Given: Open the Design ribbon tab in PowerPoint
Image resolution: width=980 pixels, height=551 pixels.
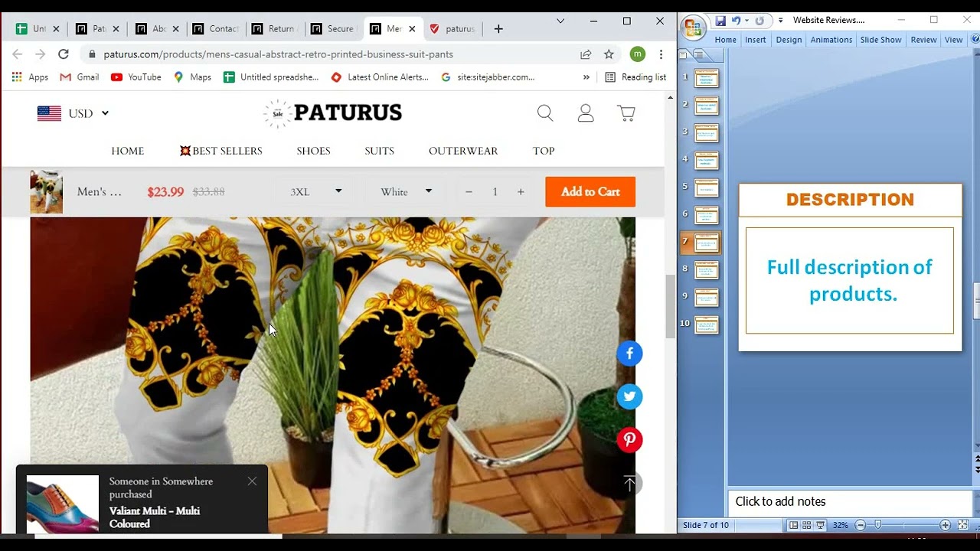Looking at the screenshot, I should click(x=789, y=40).
